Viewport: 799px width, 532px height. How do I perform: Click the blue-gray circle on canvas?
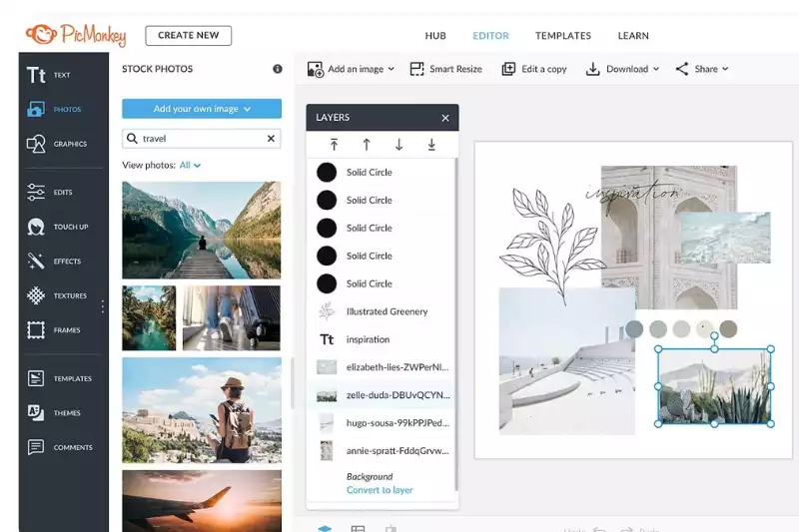point(634,328)
